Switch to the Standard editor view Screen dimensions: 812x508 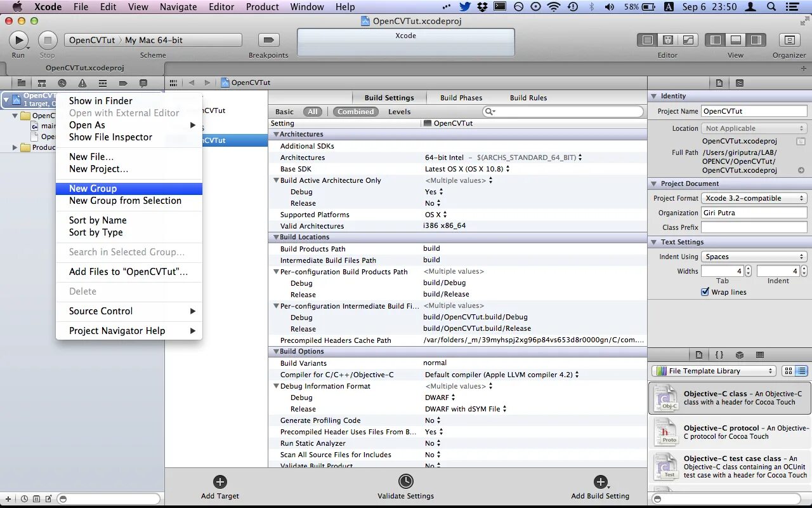click(x=647, y=40)
